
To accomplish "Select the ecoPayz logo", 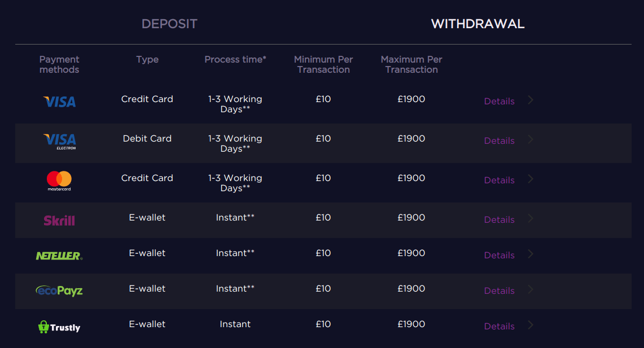I will pos(59,291).
